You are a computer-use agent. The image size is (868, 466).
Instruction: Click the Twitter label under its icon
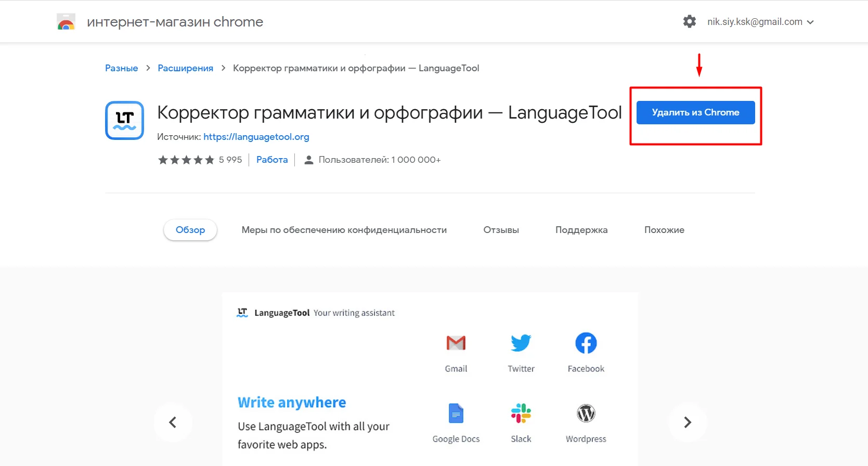[x=521, y=369]
